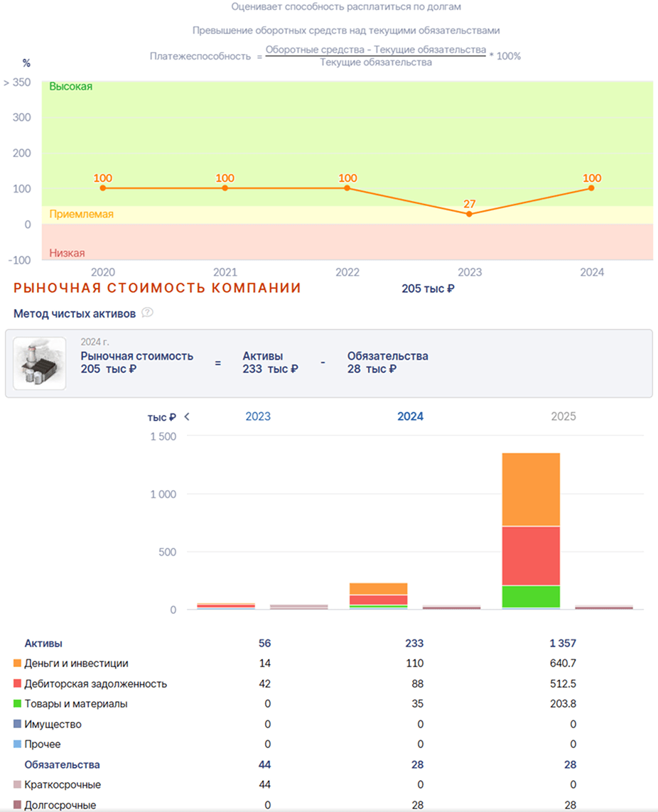The width and height of the screenshot is (658, 812).
Task: Click the 2022 data point on solvency line
Action: (x=347, y=188)
